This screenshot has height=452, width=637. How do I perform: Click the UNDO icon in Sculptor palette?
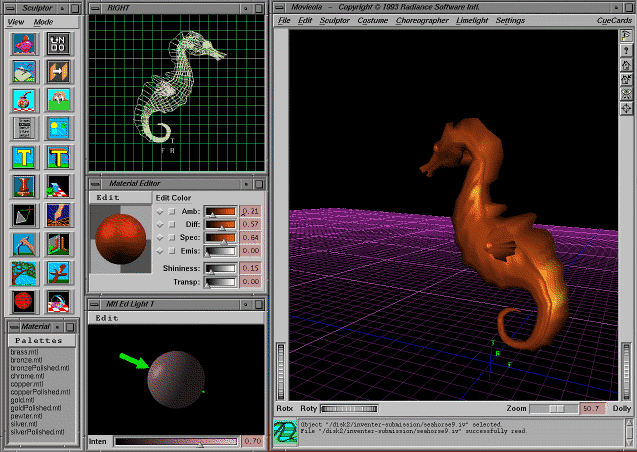point(59,43)
